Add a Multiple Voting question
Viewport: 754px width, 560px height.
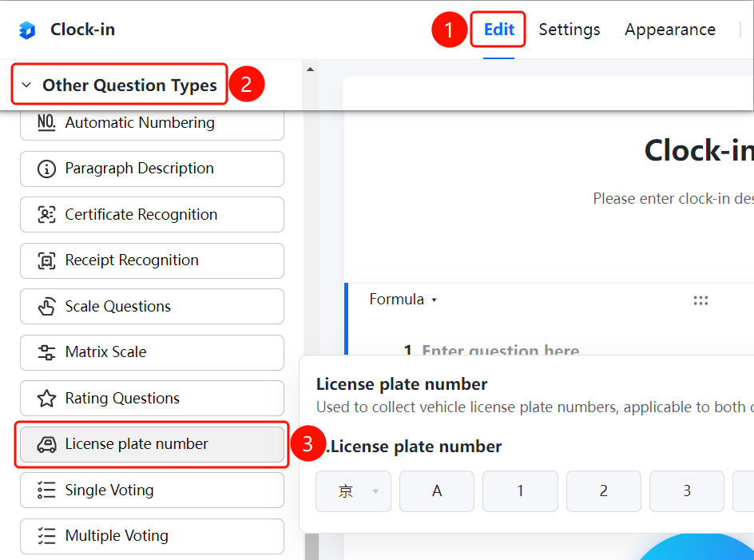pyautogui.click(x=152, y=536)
